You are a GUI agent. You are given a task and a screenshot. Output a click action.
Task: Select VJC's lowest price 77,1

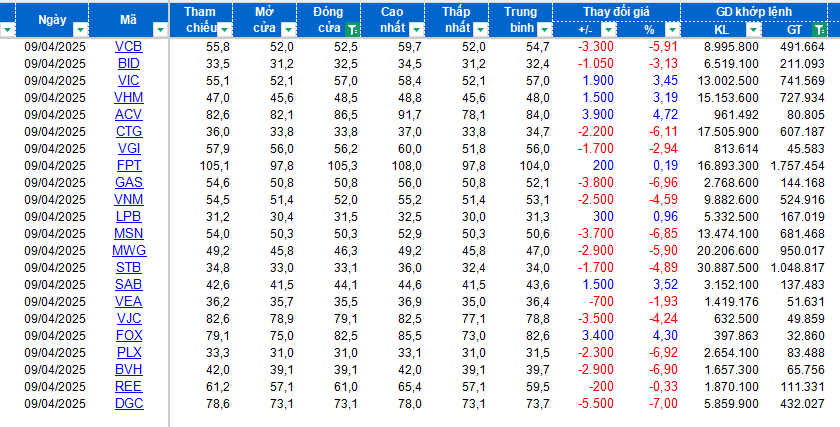pos(474,318)
